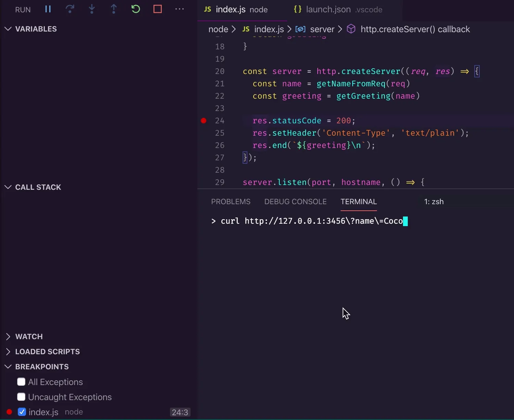Click 'statusCode' on line 24

click(297, 121)
